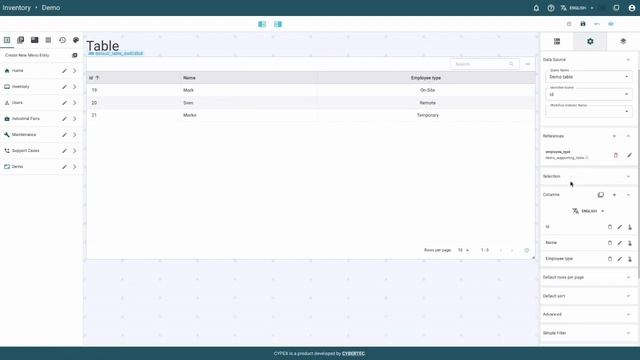The width and height of the screenshot is (640, 360).
Task: Edit the Name column
Action: (x=620, y=243)
